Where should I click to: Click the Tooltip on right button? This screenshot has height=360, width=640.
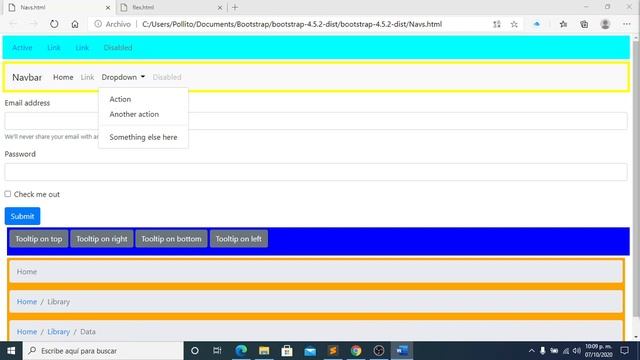pos(102,239)
